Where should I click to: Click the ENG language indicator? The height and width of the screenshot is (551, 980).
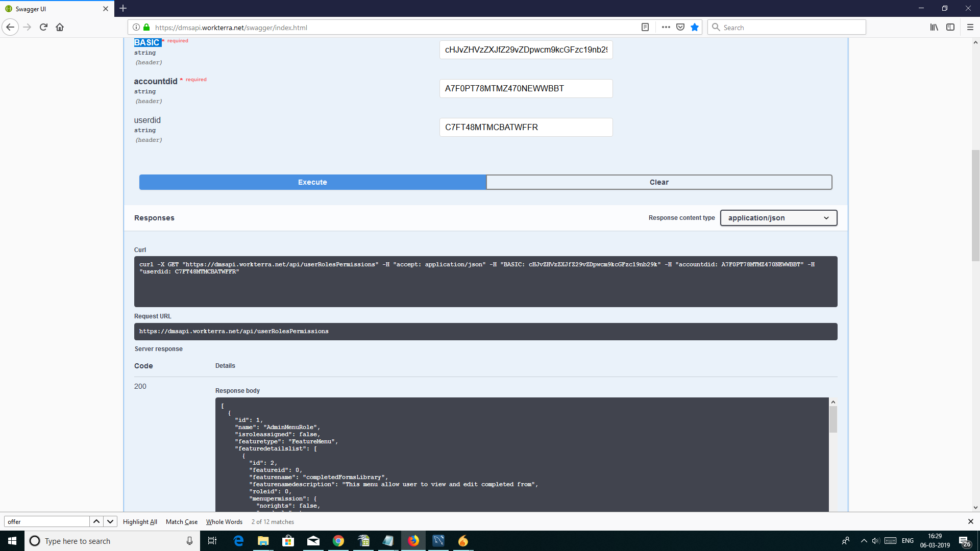point(908,541)
